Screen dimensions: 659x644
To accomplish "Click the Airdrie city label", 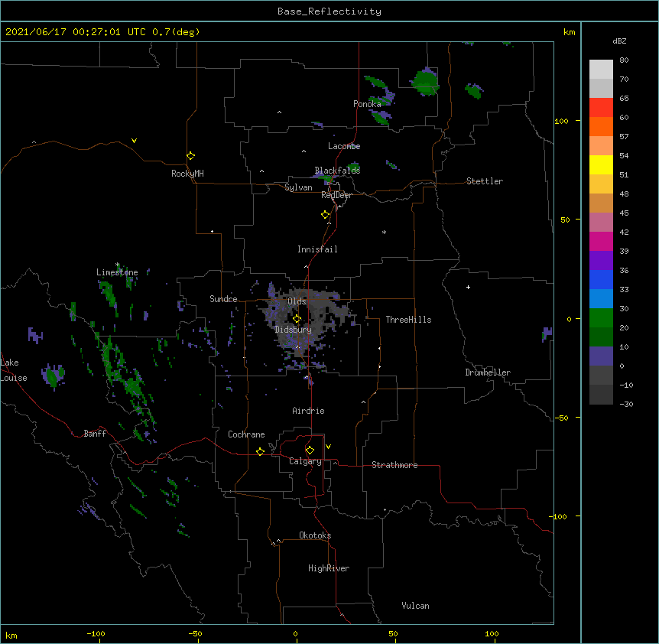I will tap(309, 411).
